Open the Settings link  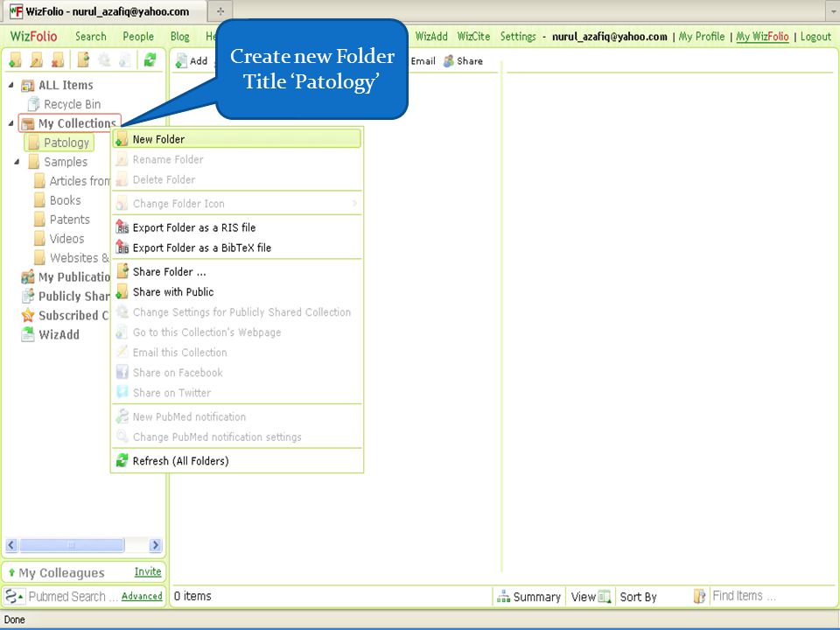click(518, 37)
